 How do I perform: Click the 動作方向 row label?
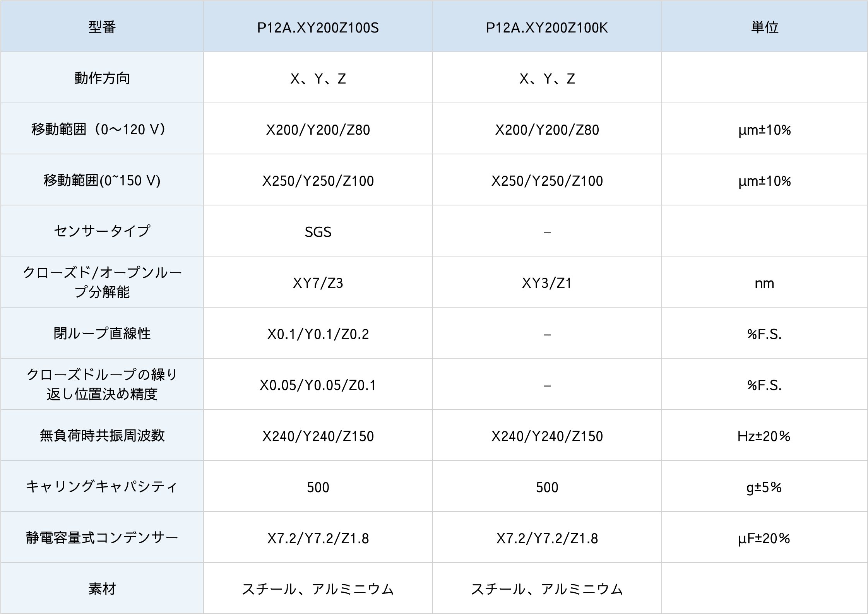(x=102, y=79)
